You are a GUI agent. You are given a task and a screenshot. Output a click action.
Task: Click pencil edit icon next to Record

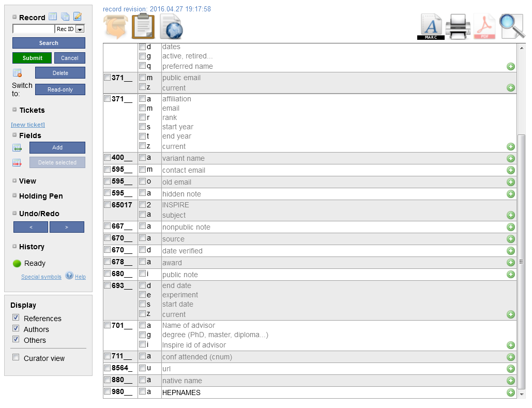78,17
